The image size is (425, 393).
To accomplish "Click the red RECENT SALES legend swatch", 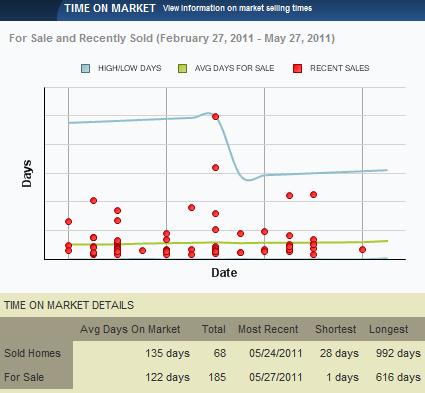I will [x=297, y=68].
